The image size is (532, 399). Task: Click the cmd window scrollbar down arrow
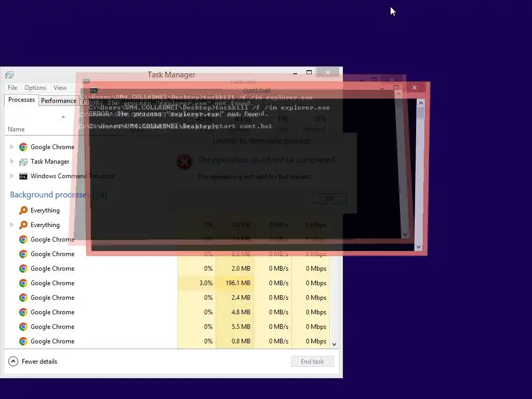click(419, 247)
